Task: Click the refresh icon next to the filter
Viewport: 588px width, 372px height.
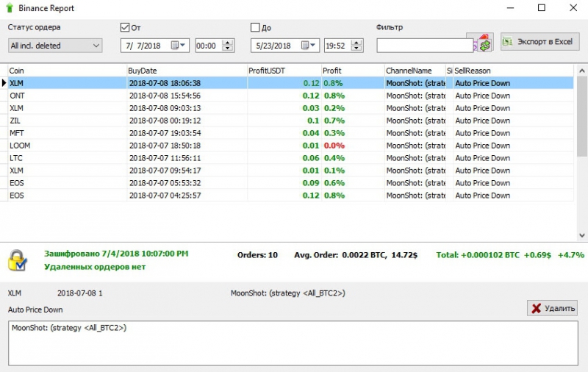Action: (x=484, y=44)
